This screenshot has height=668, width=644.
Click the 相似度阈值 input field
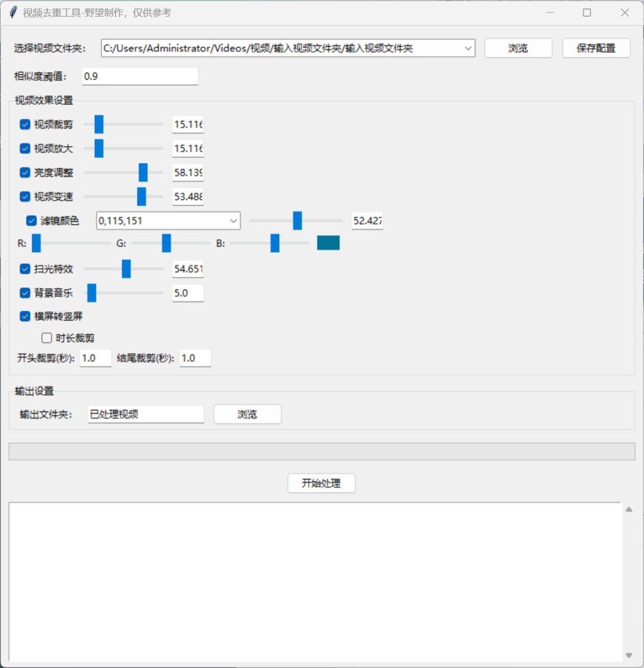(x=140, y=76)
